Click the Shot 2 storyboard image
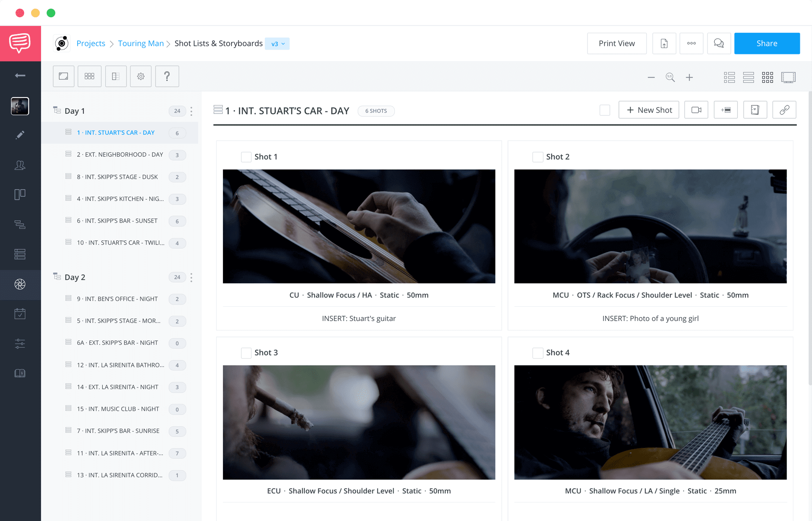 [x=650, y=226]
